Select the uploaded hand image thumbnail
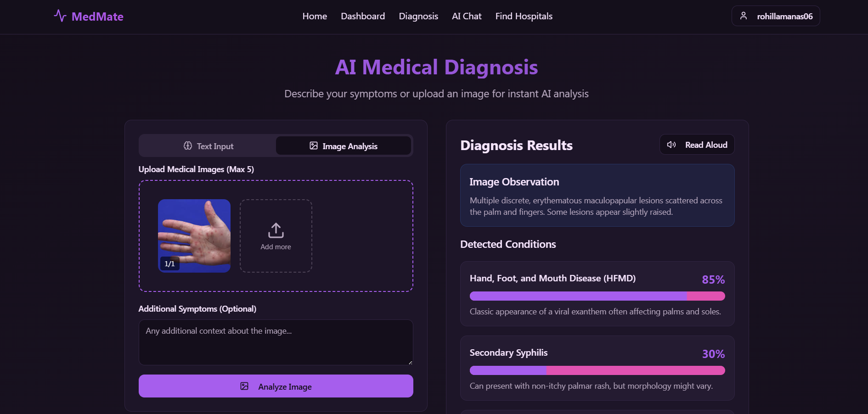Viewport: 868px width, 414px height. point(194,235)
